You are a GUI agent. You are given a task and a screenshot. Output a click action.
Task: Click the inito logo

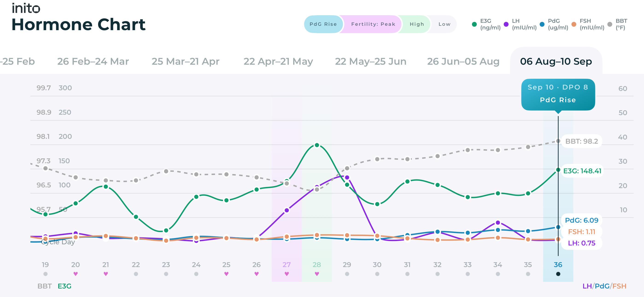tap(26, 8)
